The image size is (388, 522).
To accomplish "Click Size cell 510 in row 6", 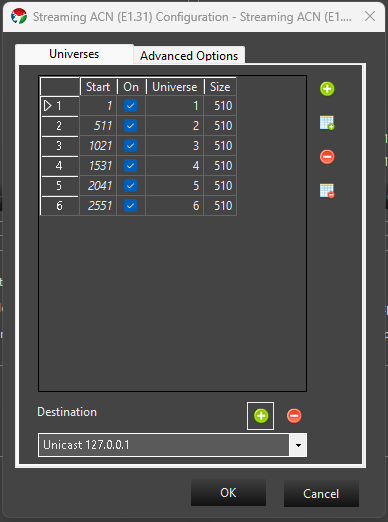I will click(x=220, y=206).
